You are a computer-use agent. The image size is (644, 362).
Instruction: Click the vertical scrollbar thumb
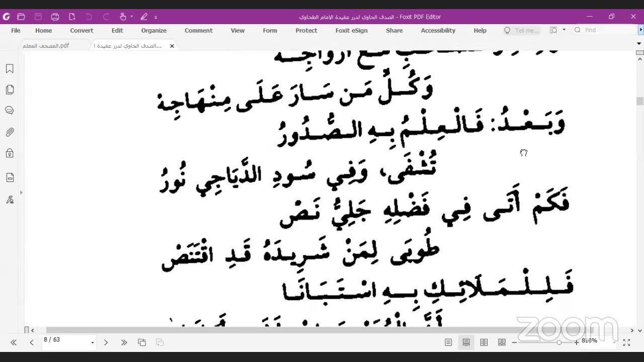pos(640,101)
